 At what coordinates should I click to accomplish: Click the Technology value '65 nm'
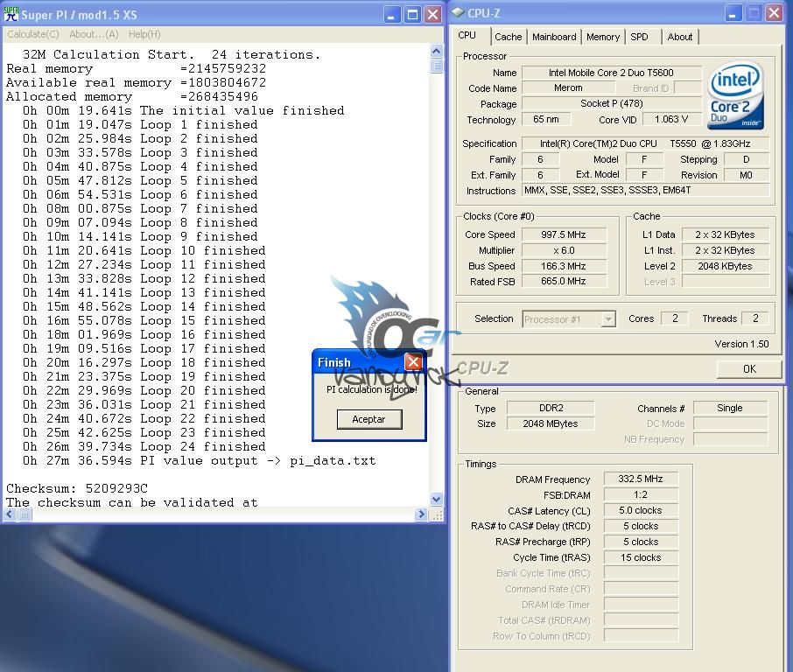[x=546, y=119]
